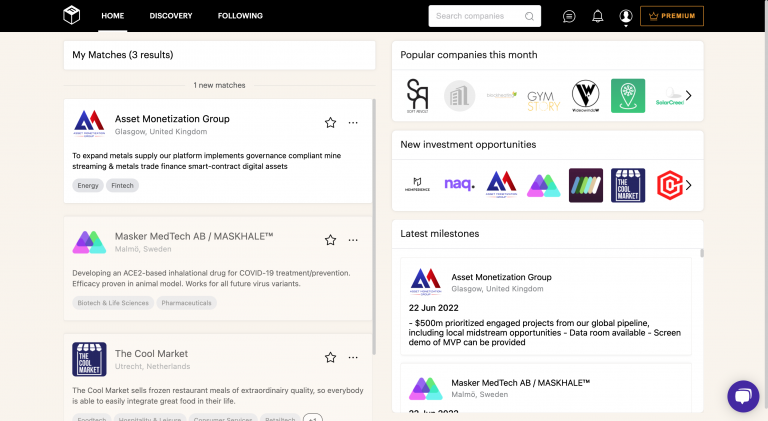Open more options for Masker MedTech AB
Image resolution: width=768 pixels, height=421 pixels.
click(353, 240)
